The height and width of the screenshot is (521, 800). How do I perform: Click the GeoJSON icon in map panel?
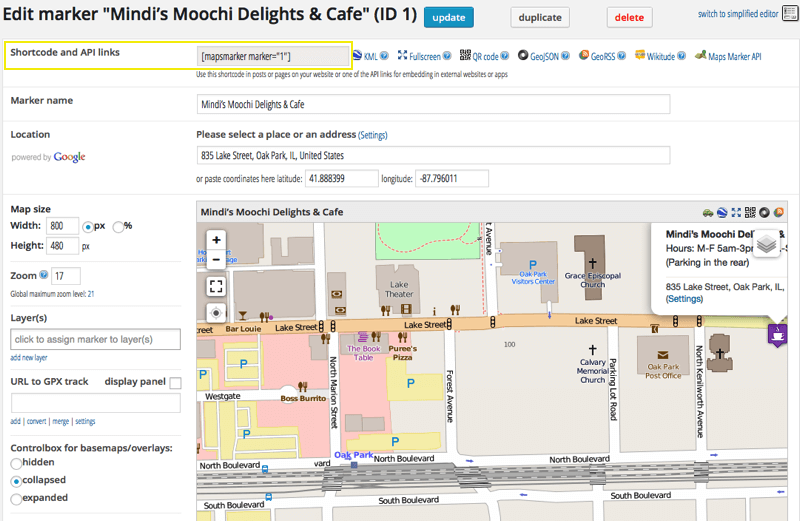pos(764,212)
